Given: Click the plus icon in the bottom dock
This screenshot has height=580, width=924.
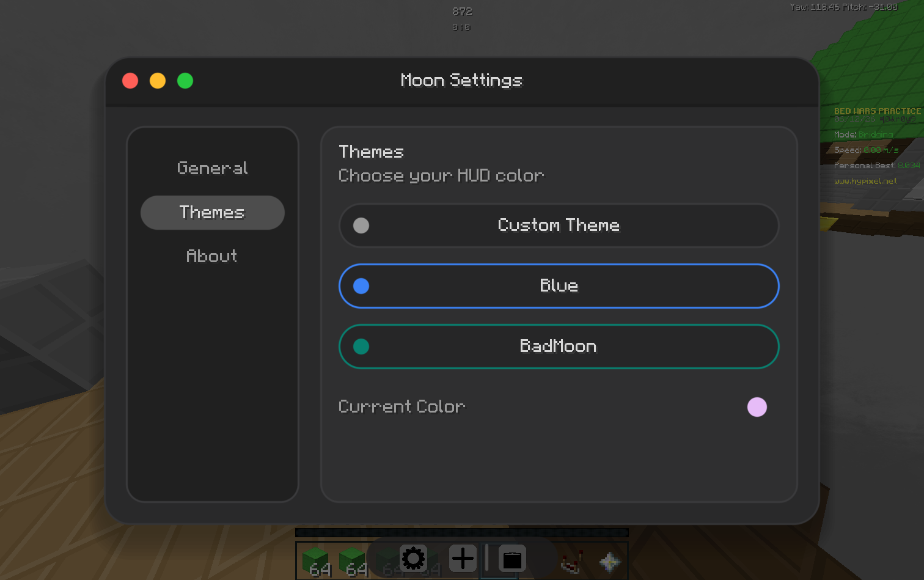Looking at the screenshot, I should (463, 558).
